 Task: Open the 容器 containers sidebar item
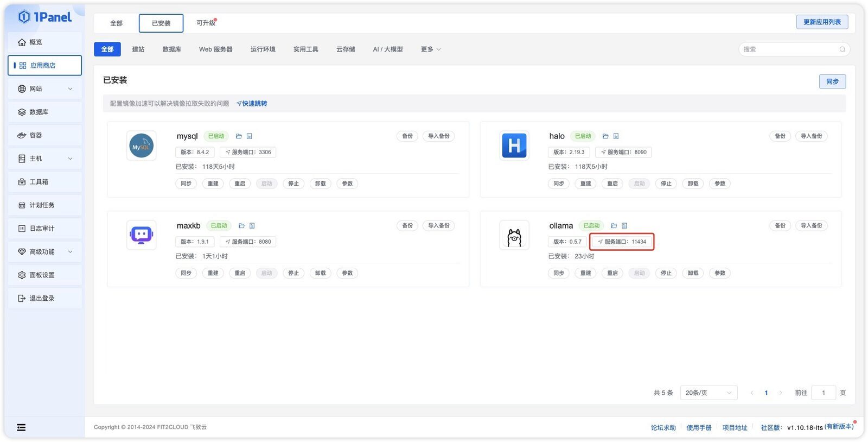coord(44,135)
